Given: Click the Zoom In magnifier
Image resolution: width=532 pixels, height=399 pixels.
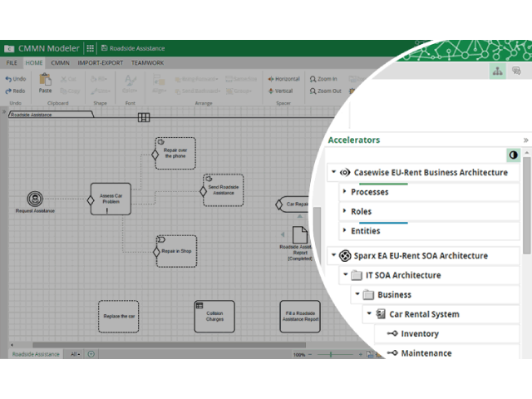Looking at the screenshot, I should point(323,79).
